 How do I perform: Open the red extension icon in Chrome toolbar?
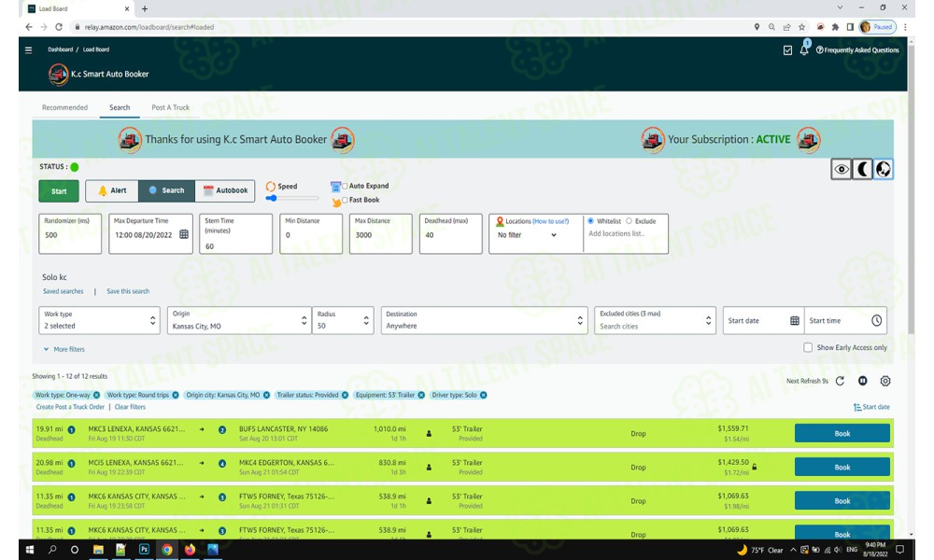point(820,27)
